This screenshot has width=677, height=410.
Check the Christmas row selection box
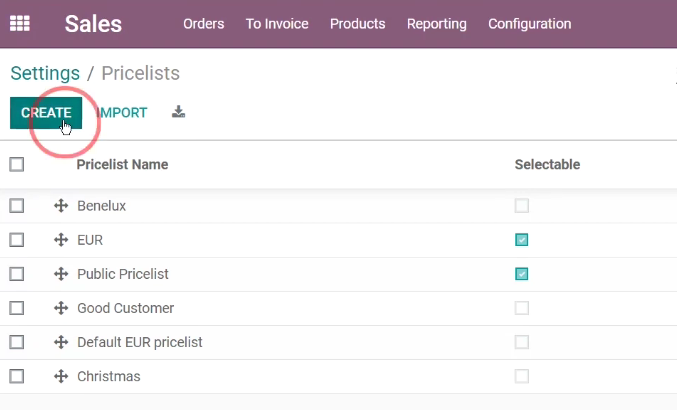[x=17, y=376]
